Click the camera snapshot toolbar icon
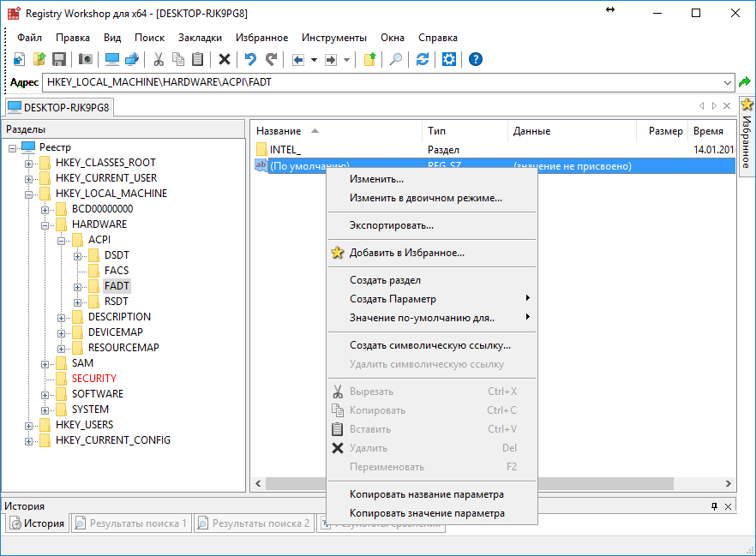The height and width of the screenshot is (556, 756). (x=86, y=59)
